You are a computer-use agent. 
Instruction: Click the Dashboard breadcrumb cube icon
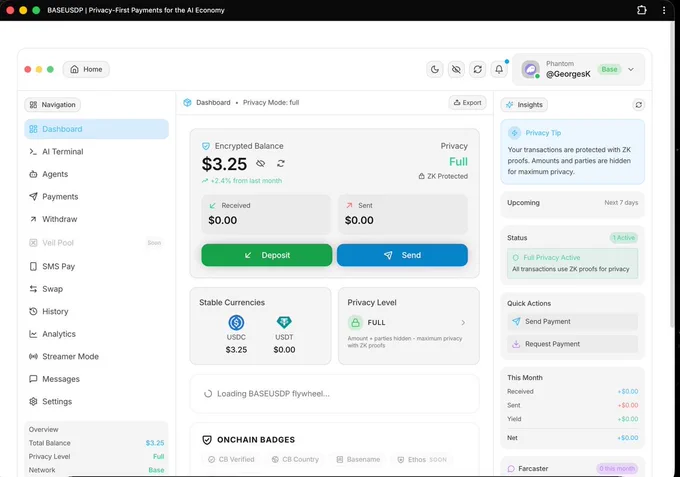click(x=187, y=103)
